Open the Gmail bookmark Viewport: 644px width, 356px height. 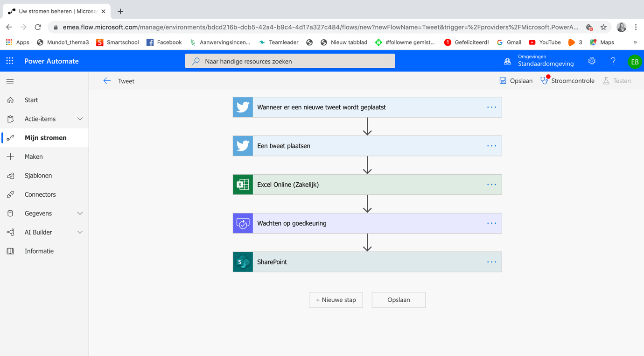point(509,42)
